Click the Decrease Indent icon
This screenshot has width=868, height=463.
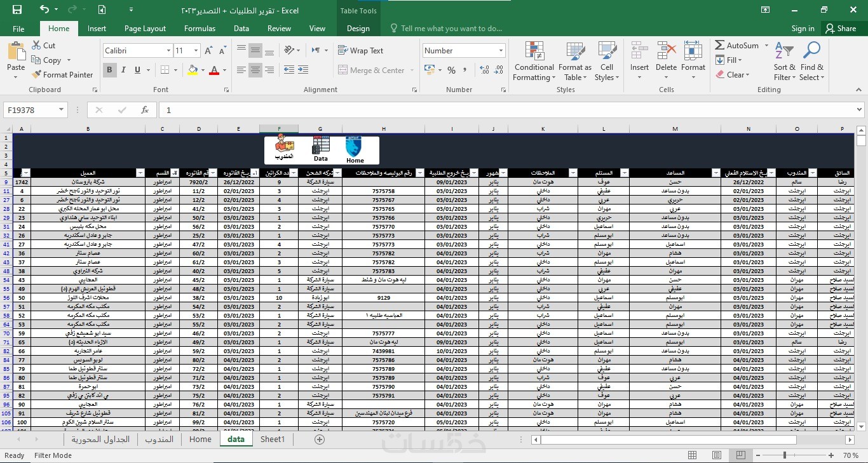289,70
